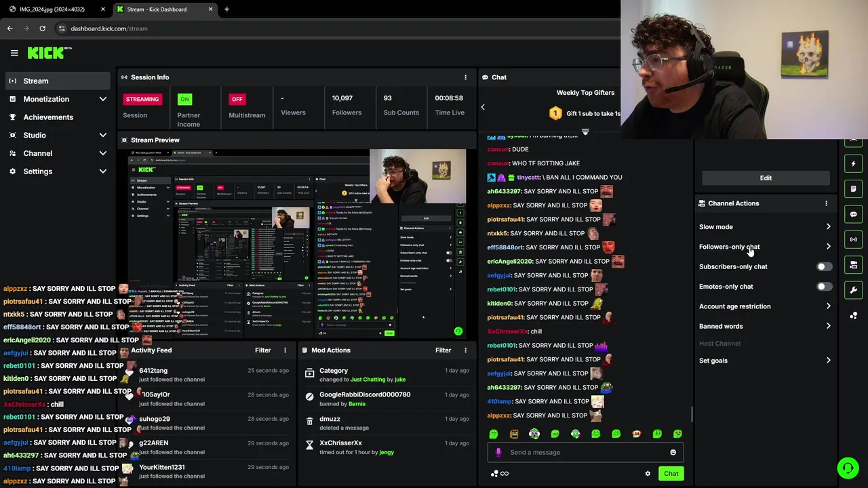Screen dimensions: 868x488
Task: Click dmuzz entry in Mod Actions
Action: pyautogui.click(x=330, y=419)
